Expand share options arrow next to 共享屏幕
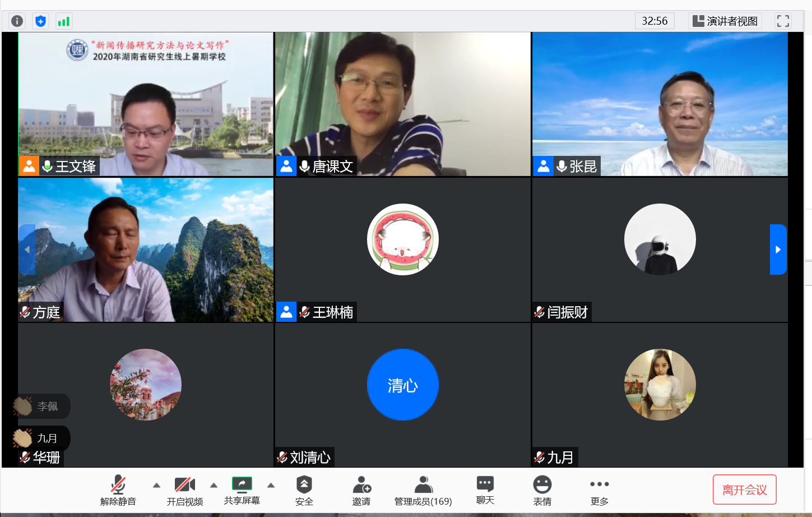 click(x=271, y=485)
